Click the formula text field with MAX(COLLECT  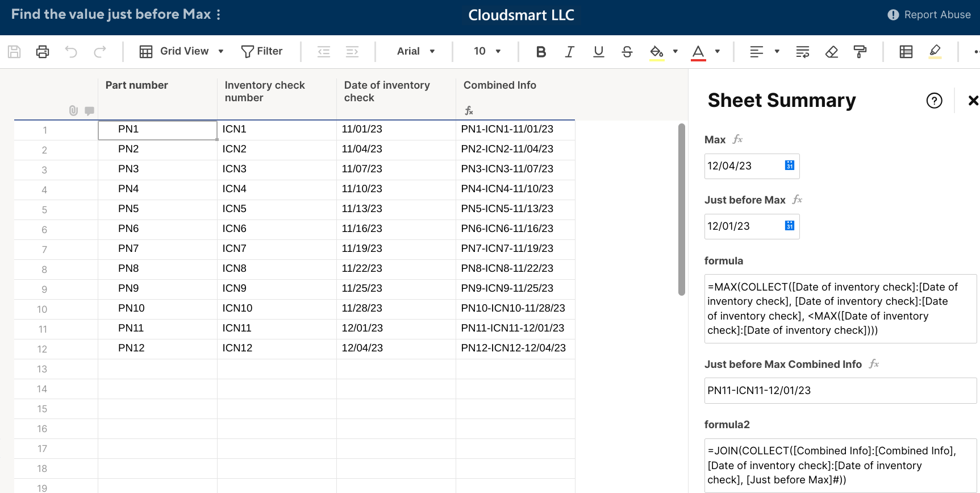pyautogui.click(x=840, y=309)
